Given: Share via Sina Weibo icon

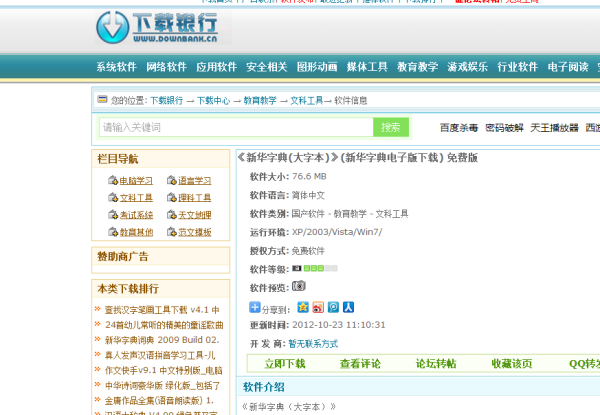Looking at the screenshot, I should [318, 307].
